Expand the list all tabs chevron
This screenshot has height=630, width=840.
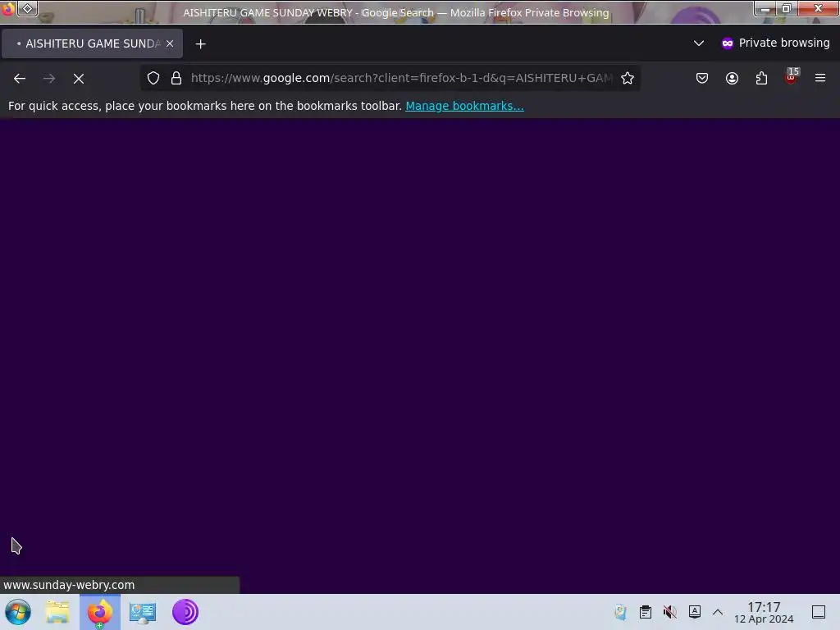[699, 43]
